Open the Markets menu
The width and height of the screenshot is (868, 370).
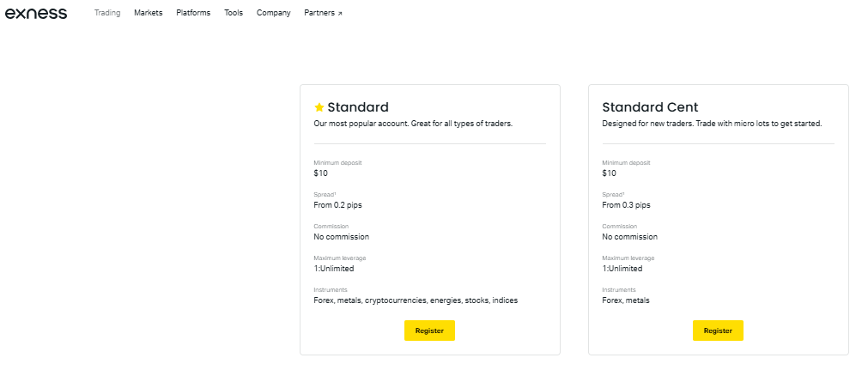click(x=149, y=13)
